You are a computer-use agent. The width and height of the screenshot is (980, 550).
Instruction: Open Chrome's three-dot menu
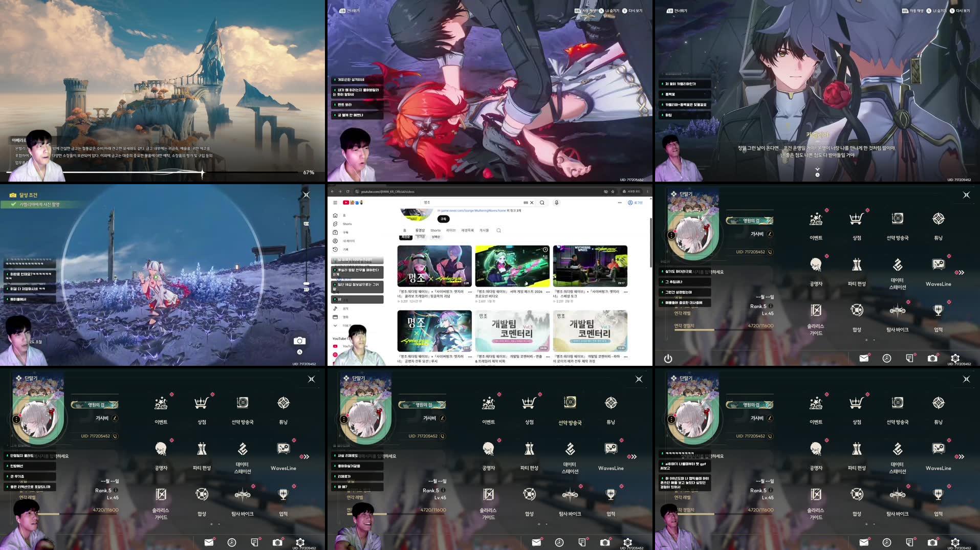[x=647, y=191]
